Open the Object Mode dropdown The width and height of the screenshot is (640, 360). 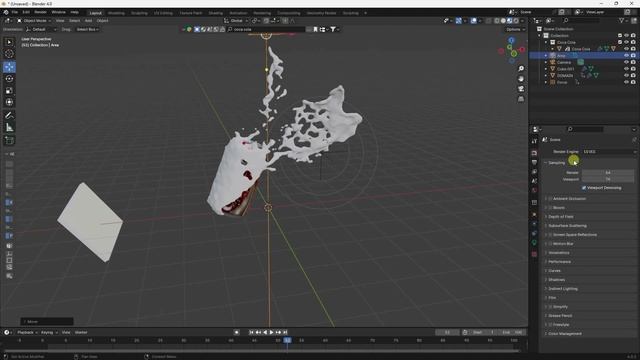pos(34,21)
